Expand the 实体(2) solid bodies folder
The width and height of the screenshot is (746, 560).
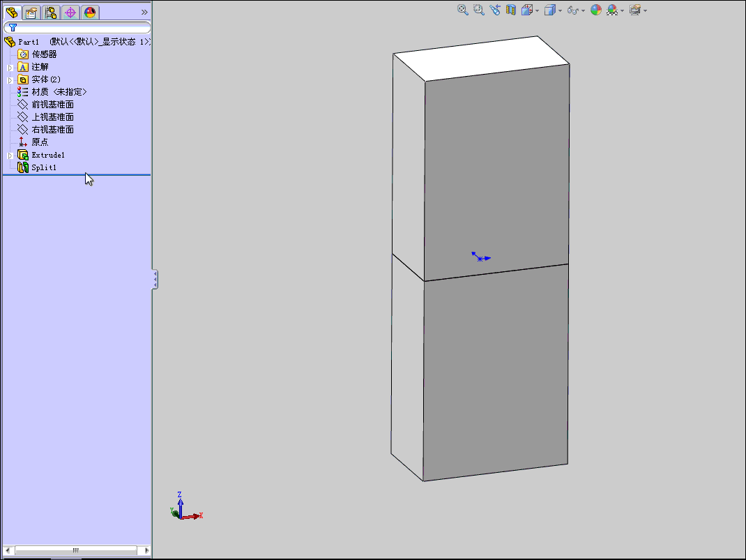[x=10, y=80]
